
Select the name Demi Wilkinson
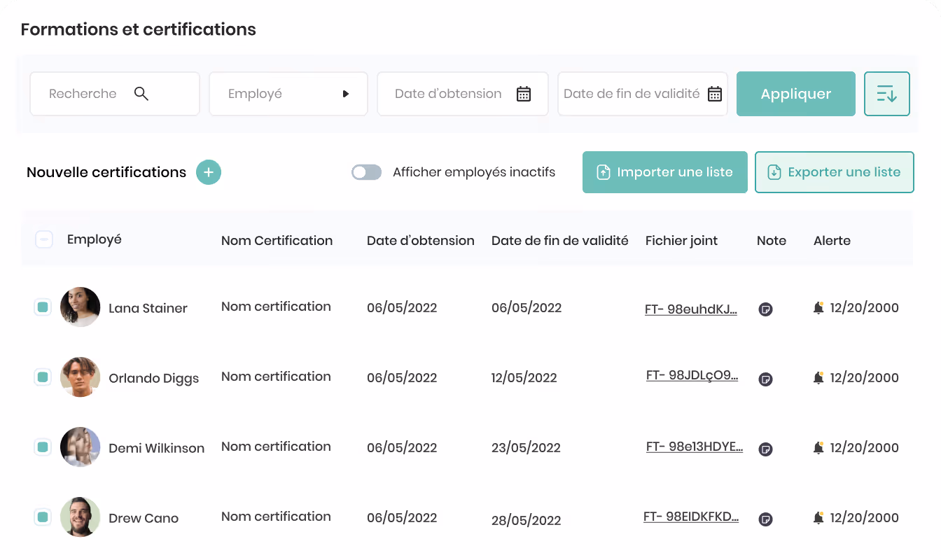157,449
